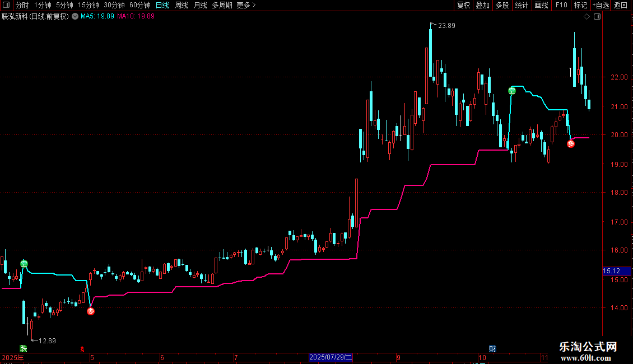Open F10 company information
The image size is (633, 364).
click(561, 5)
